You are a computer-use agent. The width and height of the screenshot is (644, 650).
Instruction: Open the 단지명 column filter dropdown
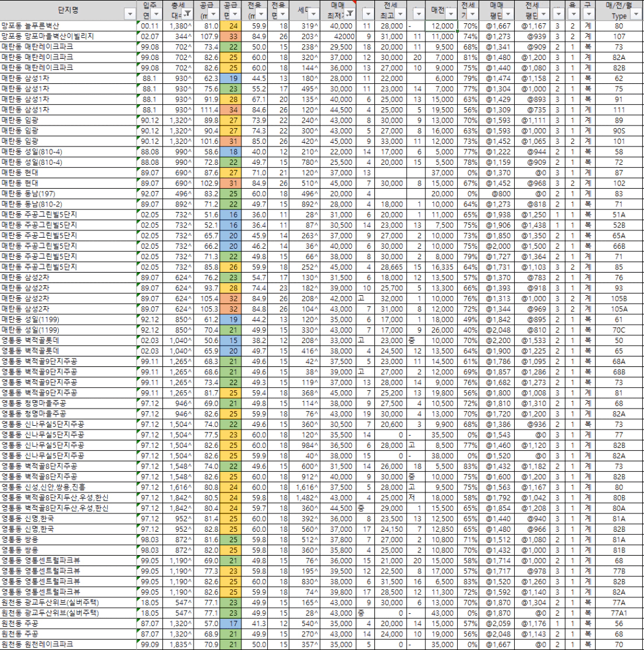pyautogui.click(x=130, y=14)
